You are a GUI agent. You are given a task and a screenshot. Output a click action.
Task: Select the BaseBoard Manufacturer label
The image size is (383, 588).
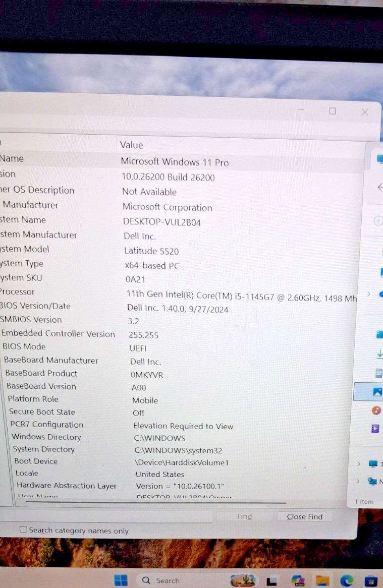coord(51,360)
